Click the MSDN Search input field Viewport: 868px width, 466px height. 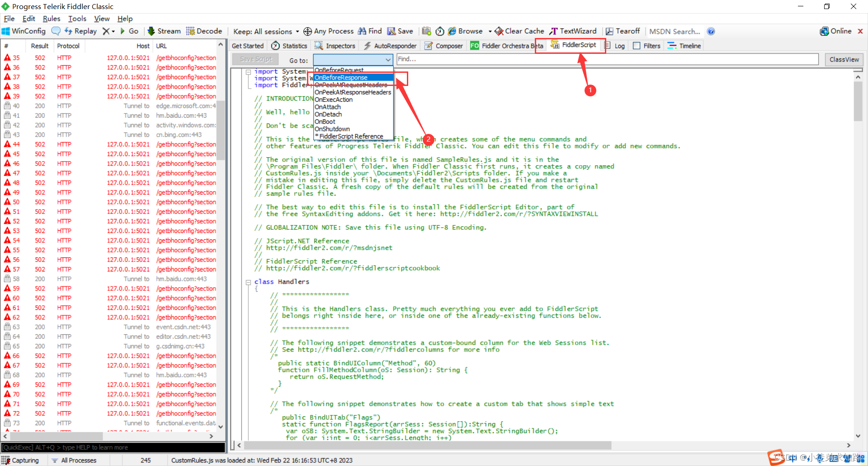(x=675, y=31)
